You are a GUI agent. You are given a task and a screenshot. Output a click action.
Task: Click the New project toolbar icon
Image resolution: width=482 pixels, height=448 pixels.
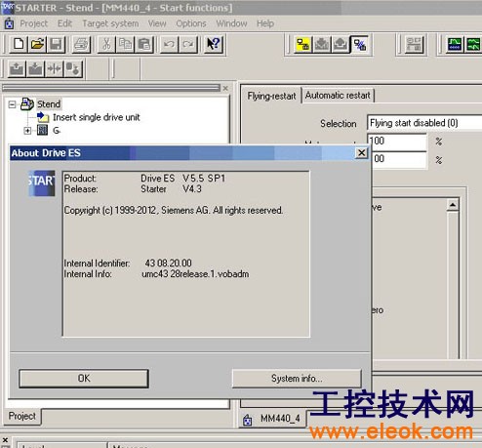[x=19, y=44]
